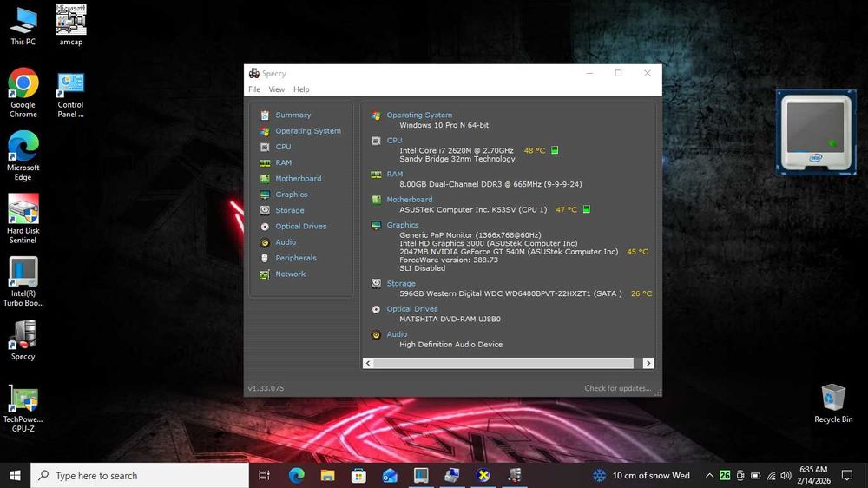868x488 pixels.
Task: Select the TechPowerUp GPU-Z desktop icon
Action: [23, 408]
